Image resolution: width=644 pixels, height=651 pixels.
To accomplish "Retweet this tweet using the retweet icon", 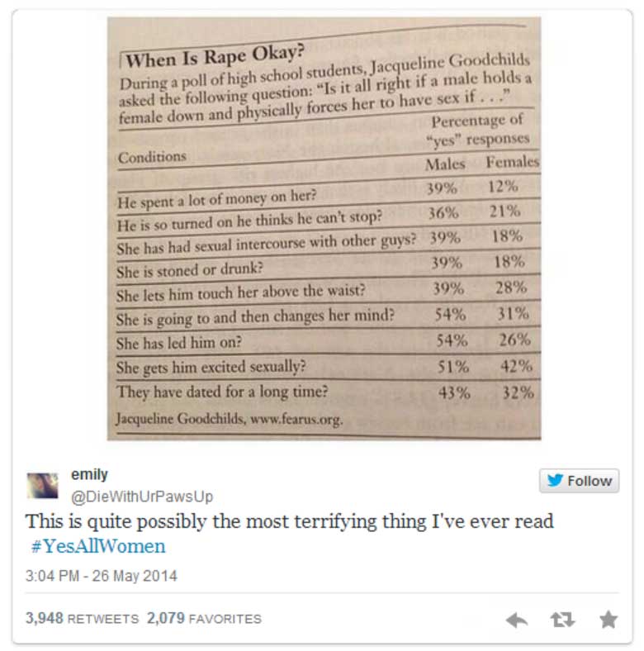I will click(x=563, y=620).
